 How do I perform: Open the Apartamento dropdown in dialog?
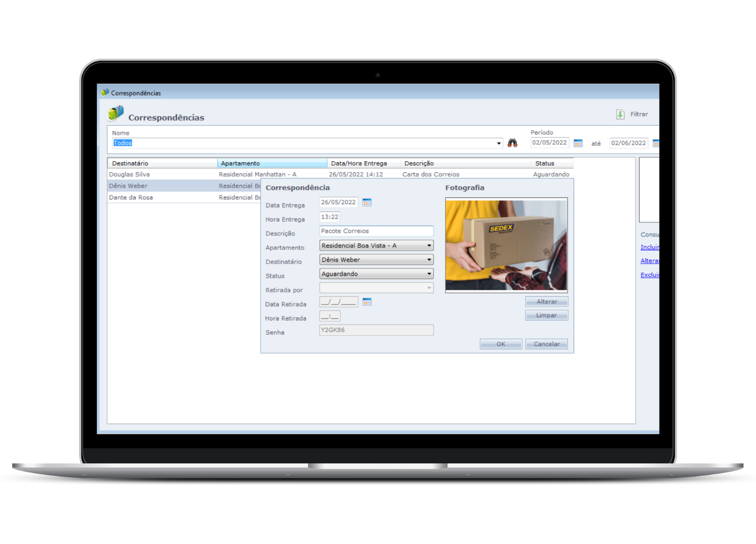pos(429,246)
